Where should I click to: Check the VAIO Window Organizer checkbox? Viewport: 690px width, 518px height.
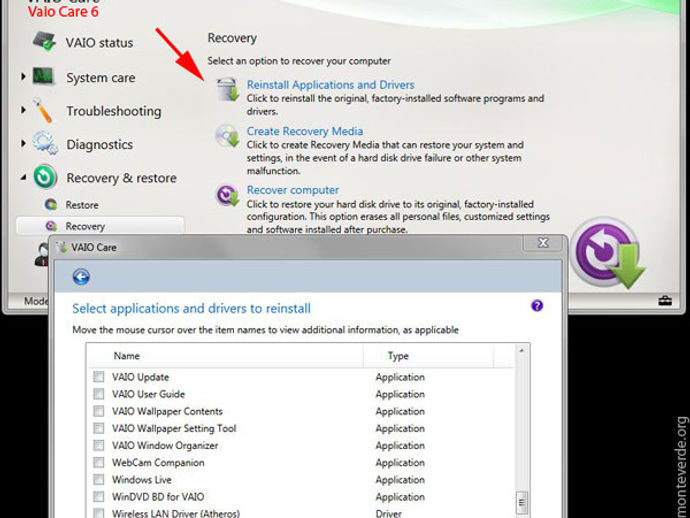(99, 445)
